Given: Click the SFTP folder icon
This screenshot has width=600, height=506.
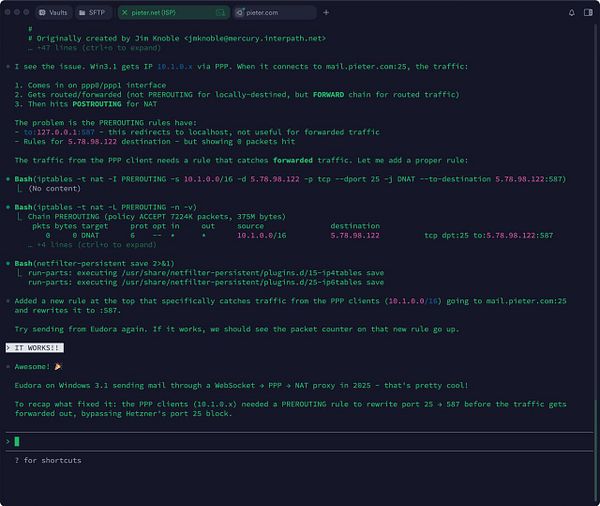Looking at the screenshot, I should pyautogui.click(x=82, y=13).
